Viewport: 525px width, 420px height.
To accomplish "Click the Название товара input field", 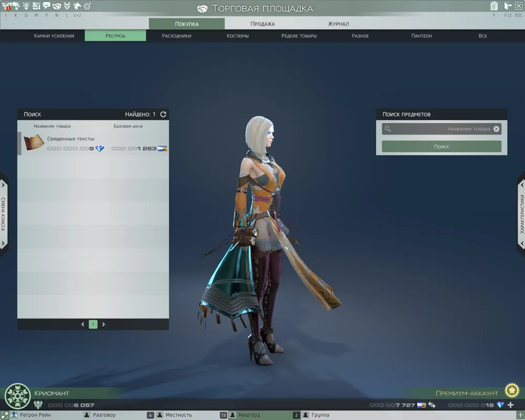I will click(441, 129).
